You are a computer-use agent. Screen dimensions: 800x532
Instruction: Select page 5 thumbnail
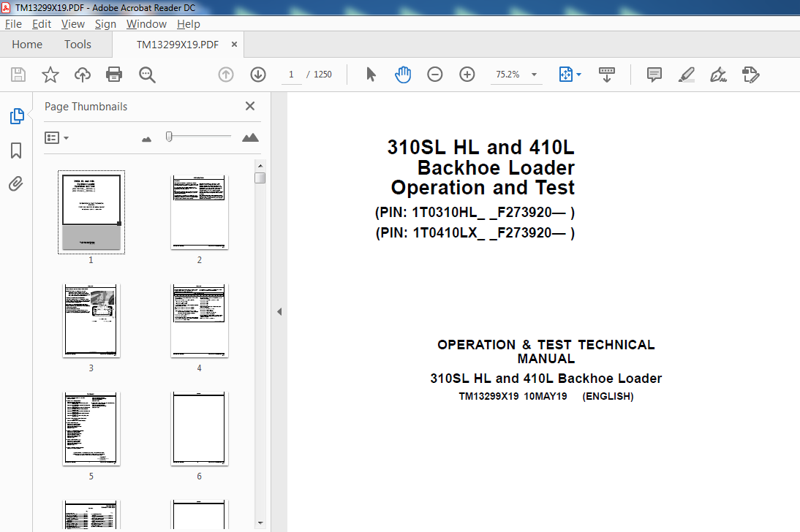pos(91,428)
